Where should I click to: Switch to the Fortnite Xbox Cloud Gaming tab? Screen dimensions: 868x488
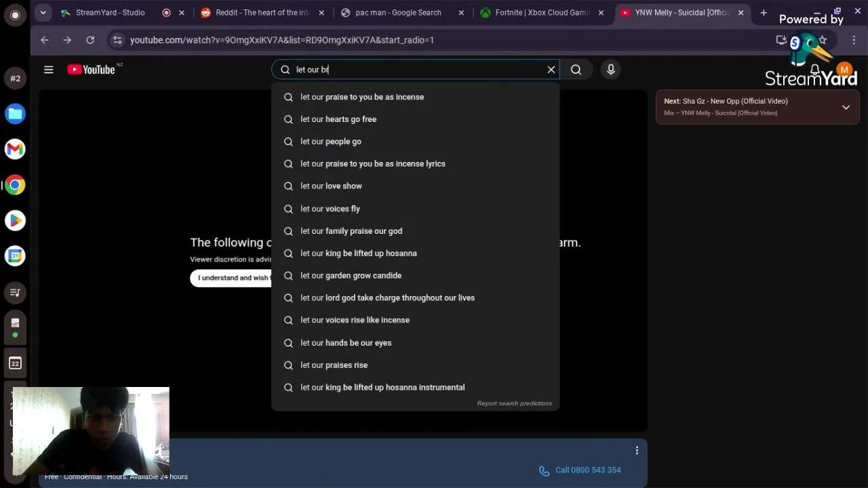(x=542, y=12)
